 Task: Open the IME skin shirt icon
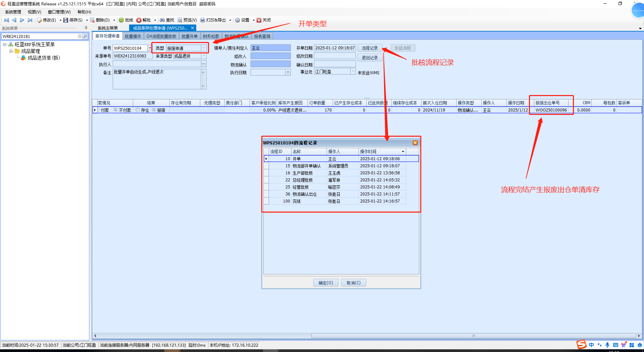624,345
